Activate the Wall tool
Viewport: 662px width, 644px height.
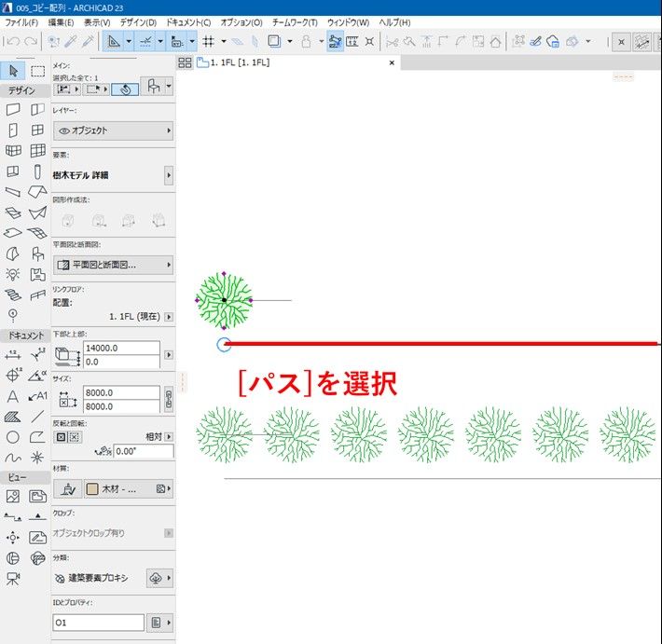coord(13,110)
